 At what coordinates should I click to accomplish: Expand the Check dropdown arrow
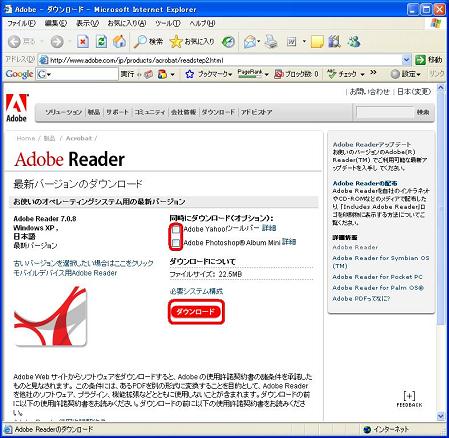pos(362,74)
